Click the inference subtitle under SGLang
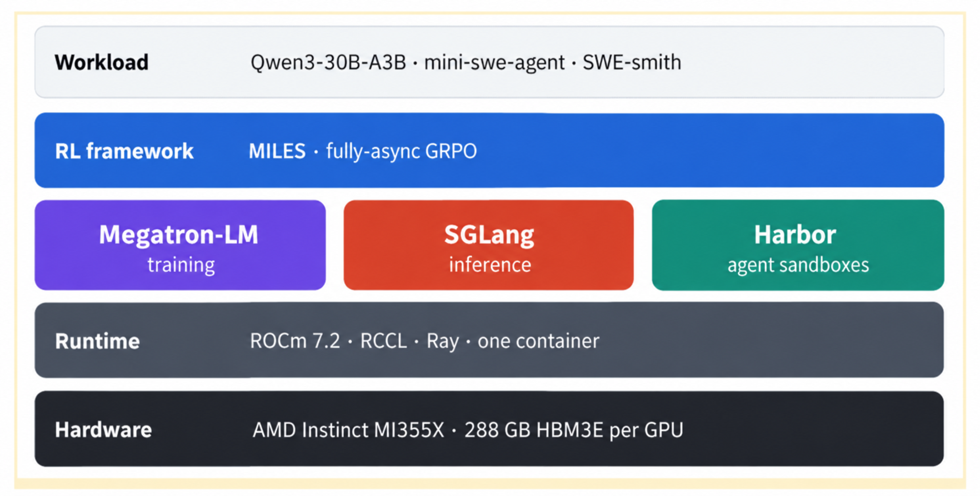 tap(490, 265)
